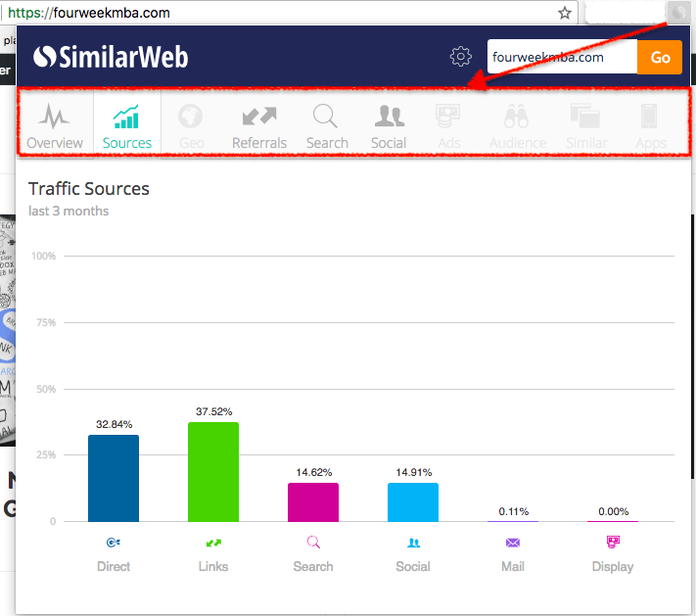Open the Ads tab
Screen dimensions: 696x616
(448, 126)
